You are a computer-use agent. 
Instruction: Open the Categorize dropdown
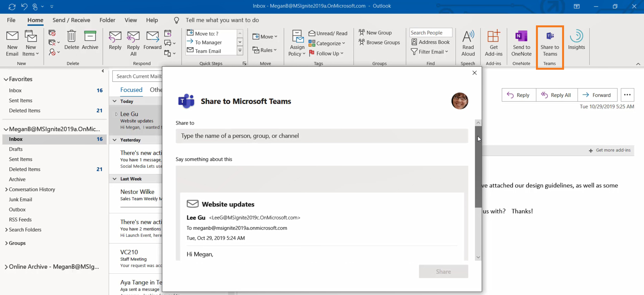(x=327, y=43)
